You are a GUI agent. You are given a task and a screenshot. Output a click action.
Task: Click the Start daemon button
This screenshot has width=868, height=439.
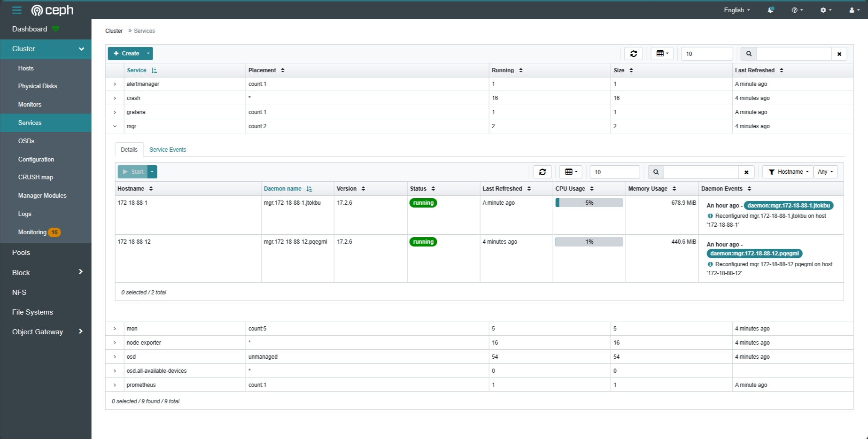pyautogui.click(x=132, y=172)
